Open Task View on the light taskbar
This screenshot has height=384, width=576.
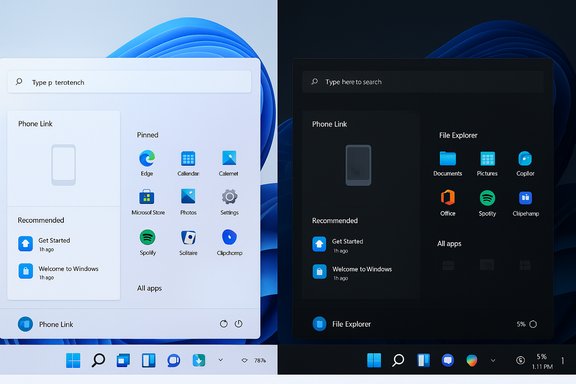(x=123, y=360)
